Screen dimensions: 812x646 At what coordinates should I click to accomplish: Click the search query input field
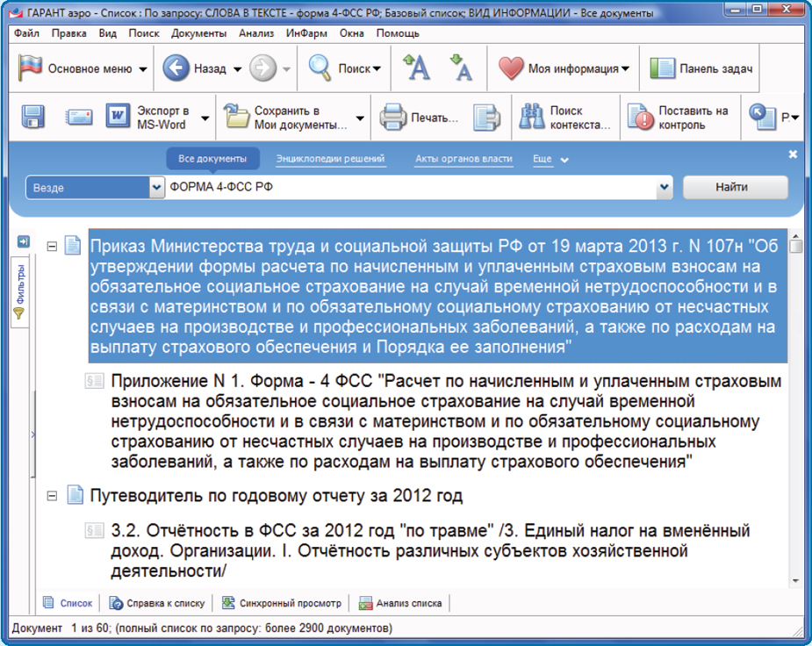pos(411,188)
